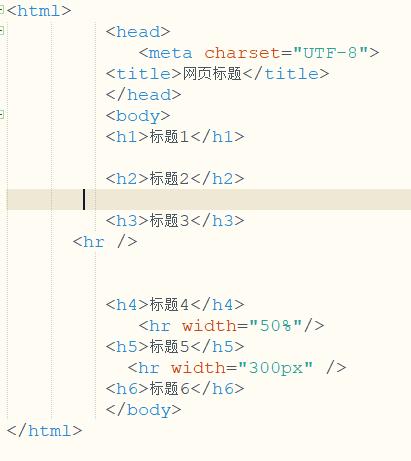The height and width of the screenshot is (461, 411).
Task: Click the closing head tag
Action: pyautogui.click(x=143, y=95)
